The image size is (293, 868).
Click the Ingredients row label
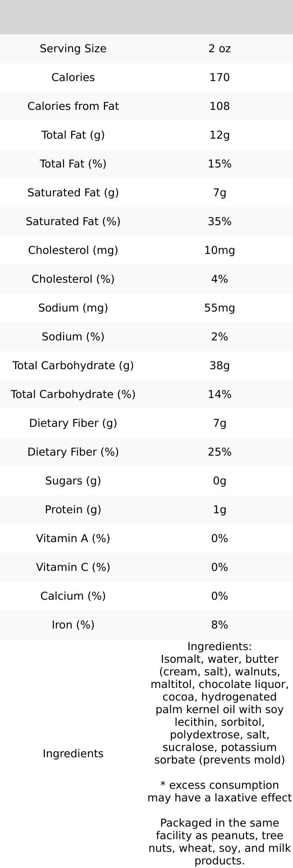(73, 754)
